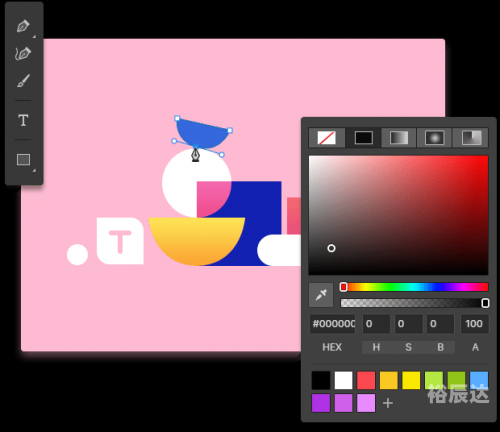Select the Rectangle shape tool
500x432 pixels.
tap(23, 160)
